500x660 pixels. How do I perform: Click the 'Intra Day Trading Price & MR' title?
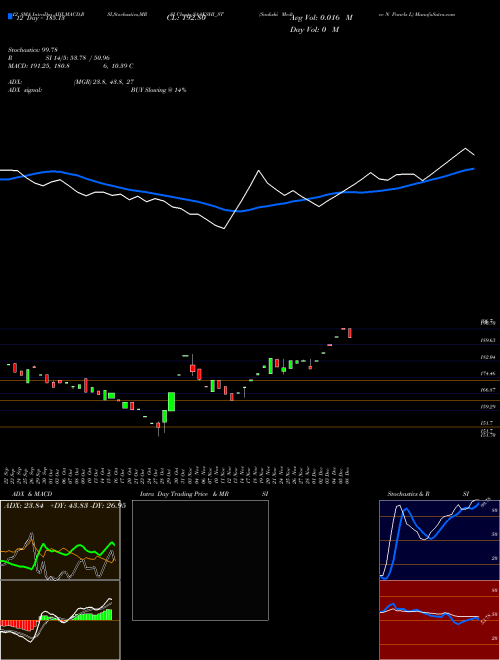[184, 494]
